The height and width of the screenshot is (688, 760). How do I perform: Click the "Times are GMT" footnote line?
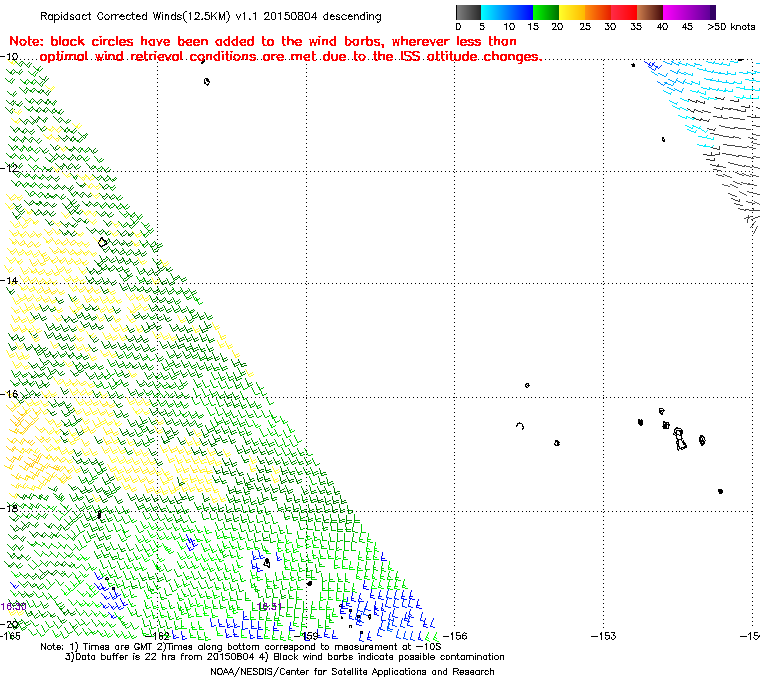(x=240, y=647)
